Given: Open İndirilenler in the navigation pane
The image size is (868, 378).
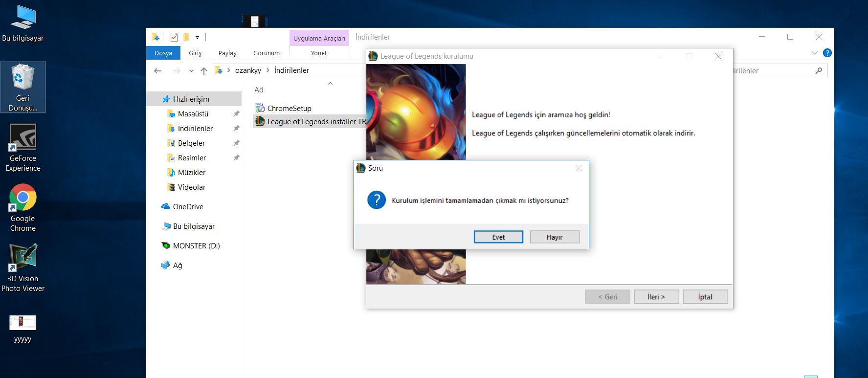Looking at the screenshot, I should pos(195,128).
